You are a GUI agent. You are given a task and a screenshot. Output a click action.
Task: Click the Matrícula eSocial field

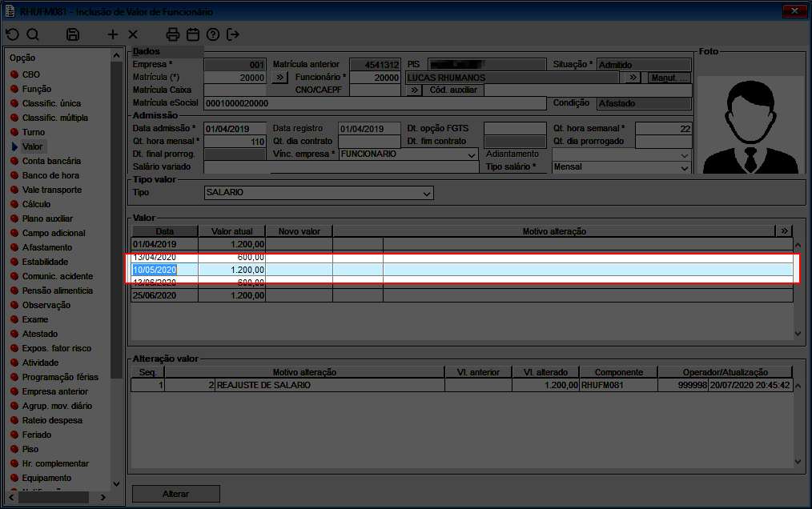click(x=376, y=103)
